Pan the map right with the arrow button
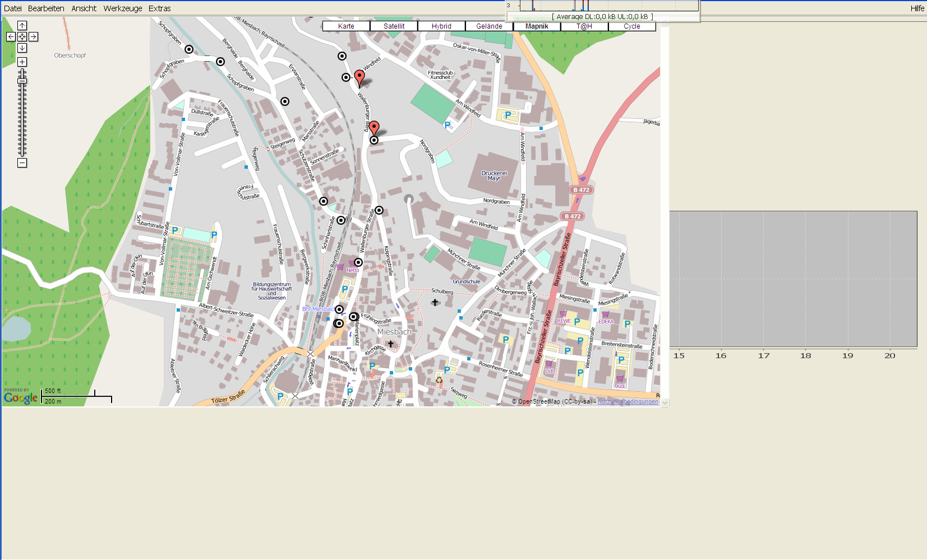 pyautogui.click(x=33, y=36)
